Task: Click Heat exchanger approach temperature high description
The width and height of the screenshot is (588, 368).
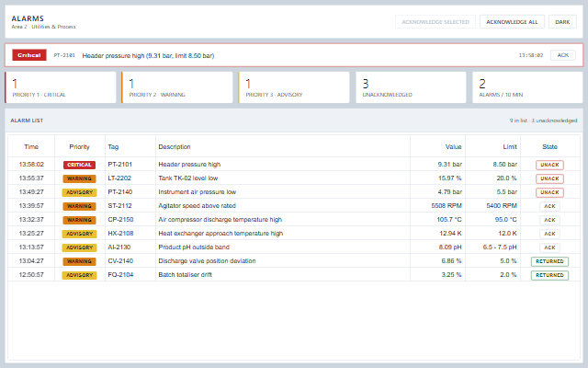Action: 220,233
